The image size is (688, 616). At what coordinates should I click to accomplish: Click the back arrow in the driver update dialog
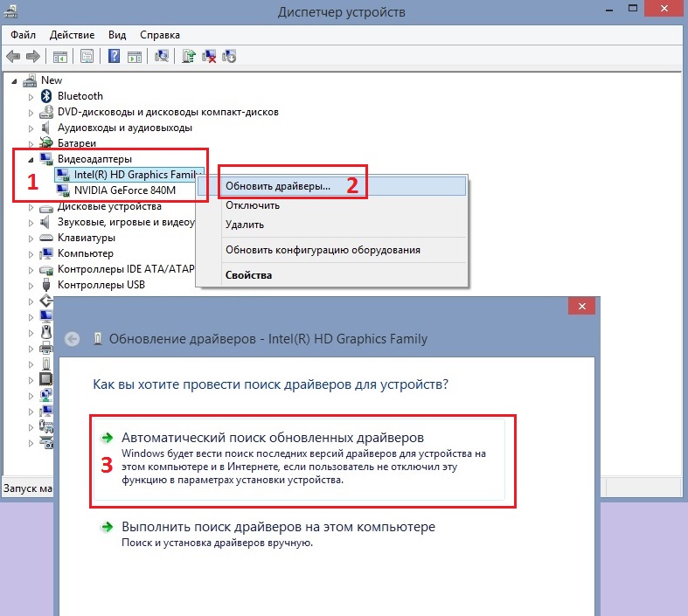(x=72, y=338)
